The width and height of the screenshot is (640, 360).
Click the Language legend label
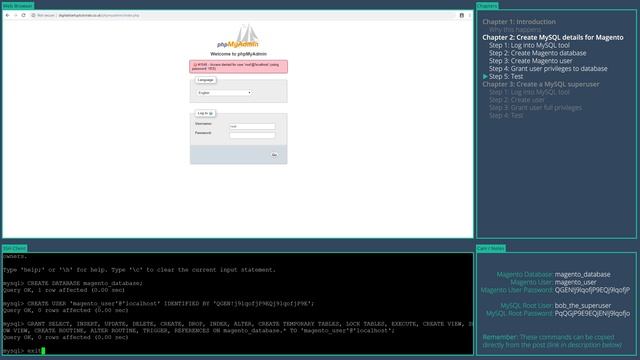(x=206, y=80)
